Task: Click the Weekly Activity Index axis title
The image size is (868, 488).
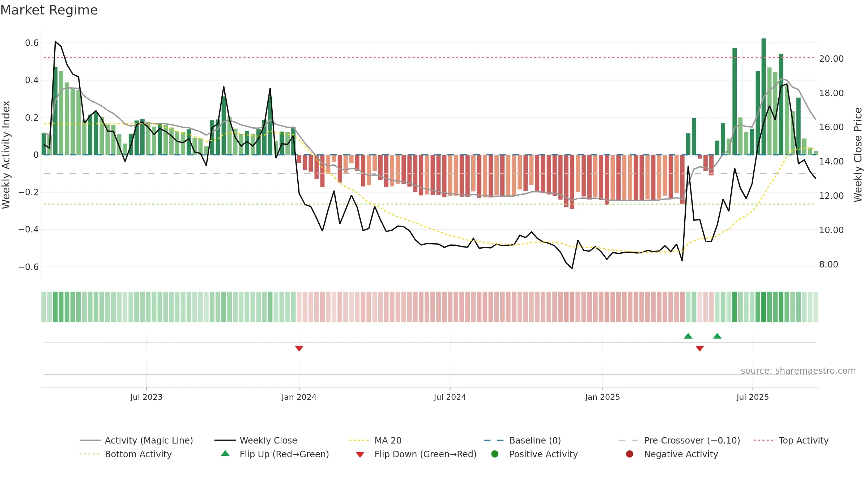Action: [6, 155]
